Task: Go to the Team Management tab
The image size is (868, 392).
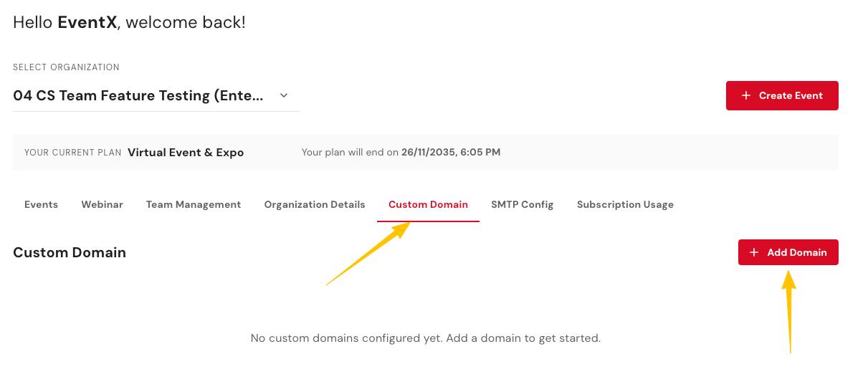Action: 194,204
